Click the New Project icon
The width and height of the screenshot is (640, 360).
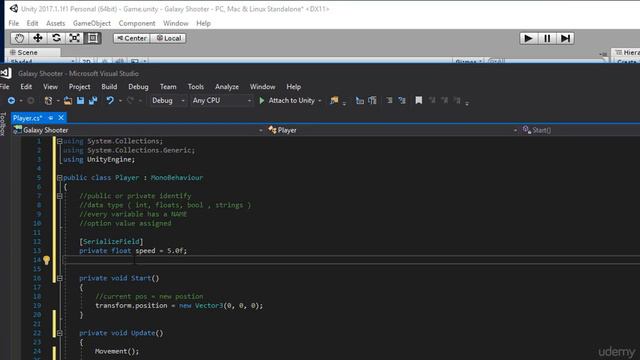tap(49, 100)
